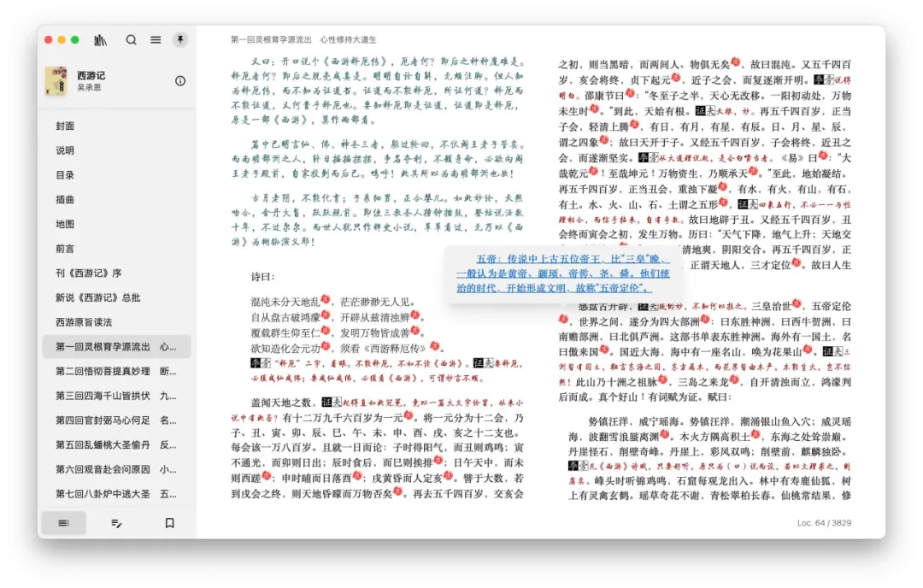This screenshot has width=923, height=588.
Task: Click footnote marker after 六百岁为一元
Action: [x=408, y=416]
